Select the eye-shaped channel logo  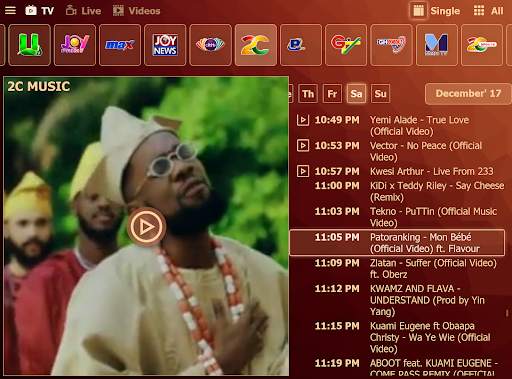tap(210, 45)
